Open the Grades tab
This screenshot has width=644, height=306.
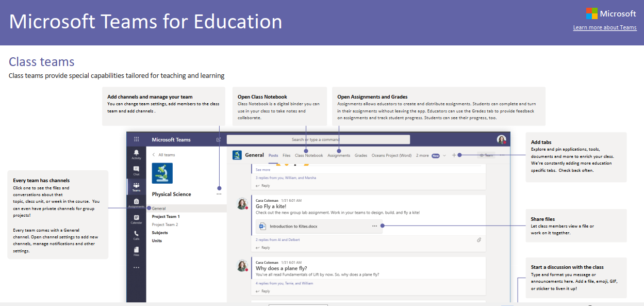pos(361,155)
